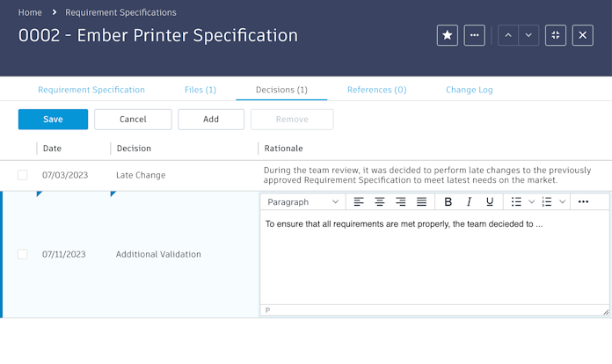The height and width of the screenshot is (364, 612).
Task: Go to next item with down chevron
Action: click(x=528, y=35)
